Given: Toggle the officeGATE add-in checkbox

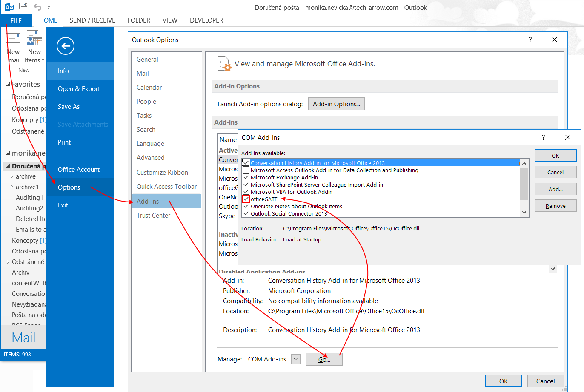Looking at the screenshot, I should (246, 199).
